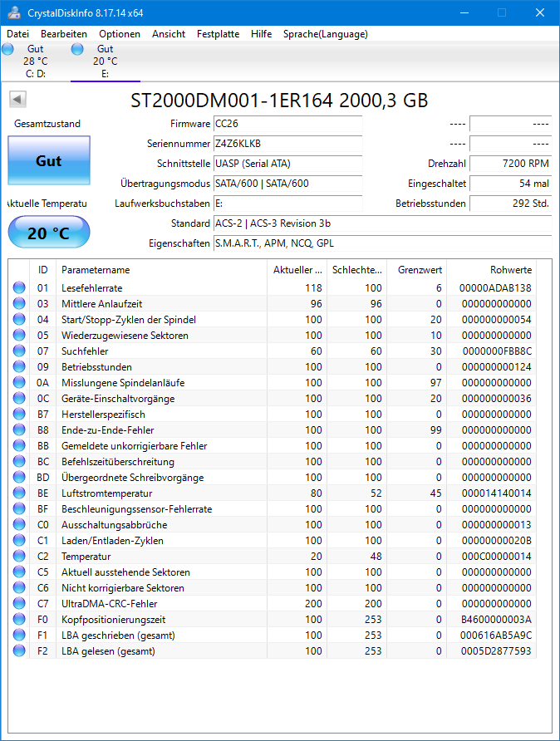Click raw value B4600000003A
Viewport: 560px width, 741px height.
click(x=497, y=619)
